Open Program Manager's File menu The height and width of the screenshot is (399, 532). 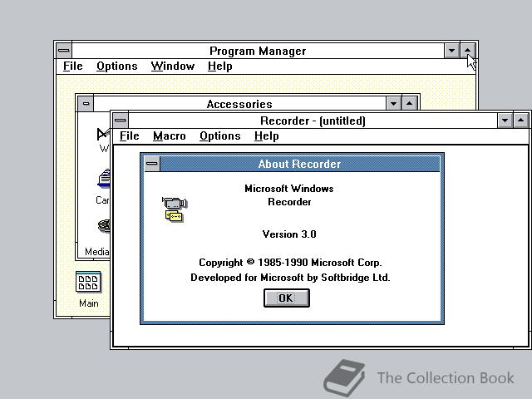point(73,66)
